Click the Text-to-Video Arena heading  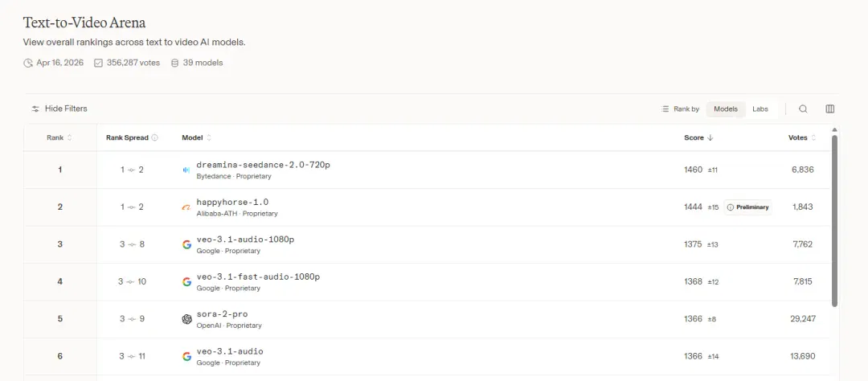84,23
